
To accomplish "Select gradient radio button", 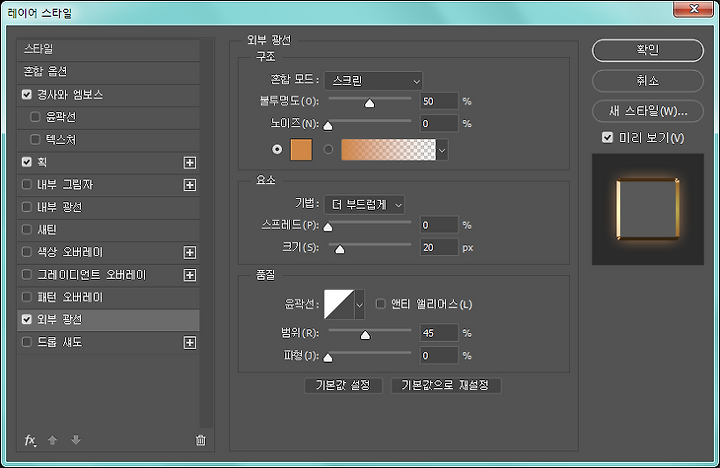I will [328, 150].
